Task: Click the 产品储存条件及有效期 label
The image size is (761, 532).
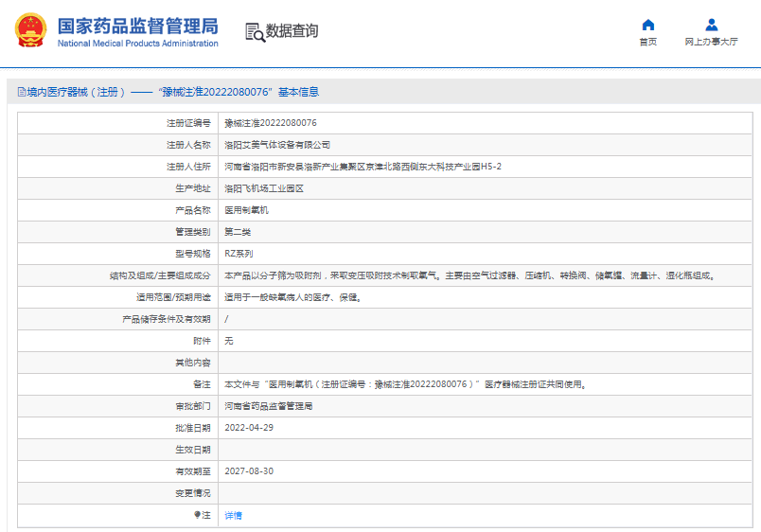Action: coord(167,319)
